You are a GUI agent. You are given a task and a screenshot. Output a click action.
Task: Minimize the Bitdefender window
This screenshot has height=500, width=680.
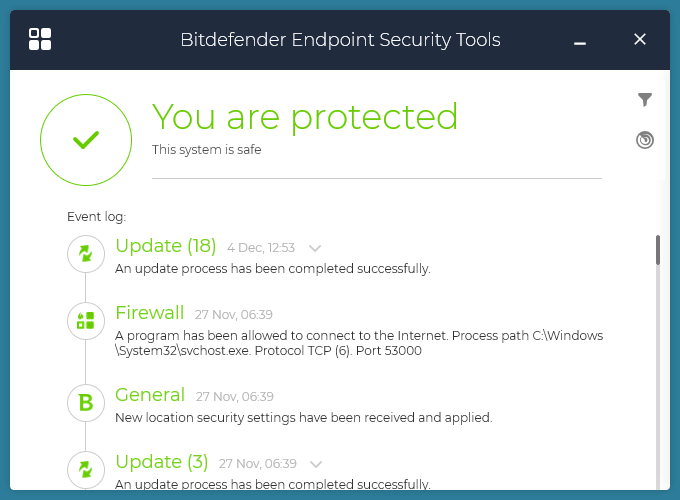pyautogui.click(x=580, y=41)
